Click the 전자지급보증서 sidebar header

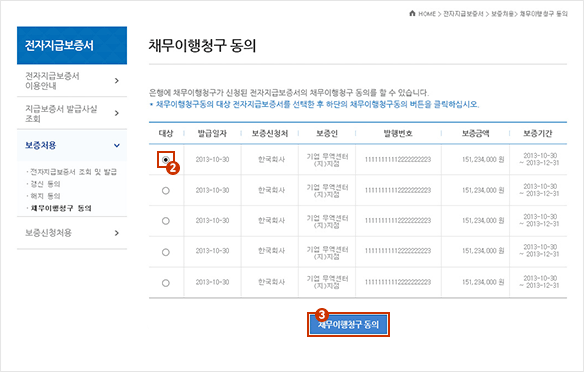click(72, 45)
